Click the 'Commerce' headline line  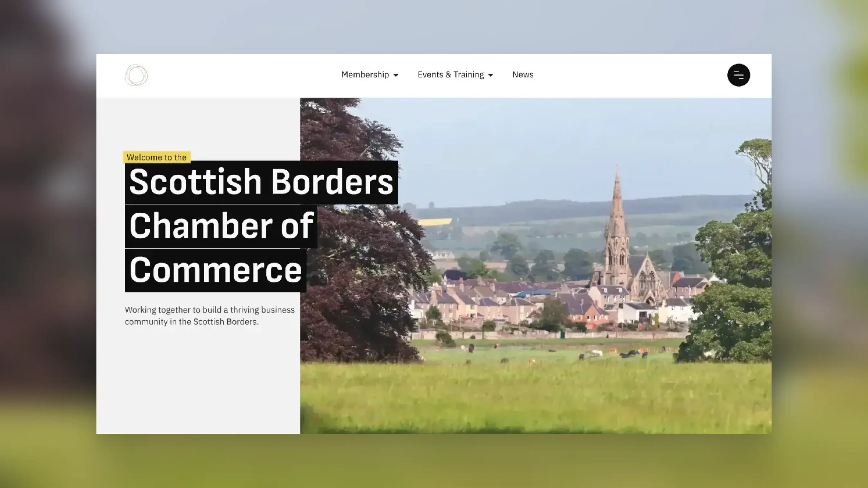(x=215, y=271)
